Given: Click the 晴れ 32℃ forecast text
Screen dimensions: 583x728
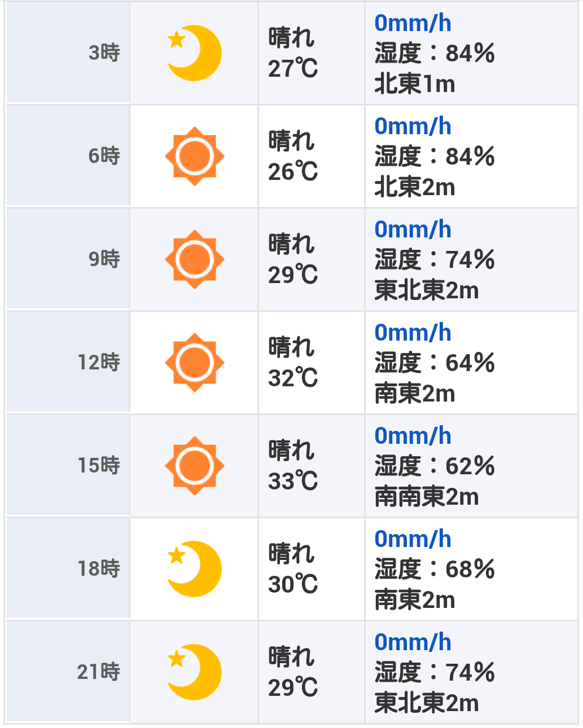Looking at the screenshot, I should point(293,363).
